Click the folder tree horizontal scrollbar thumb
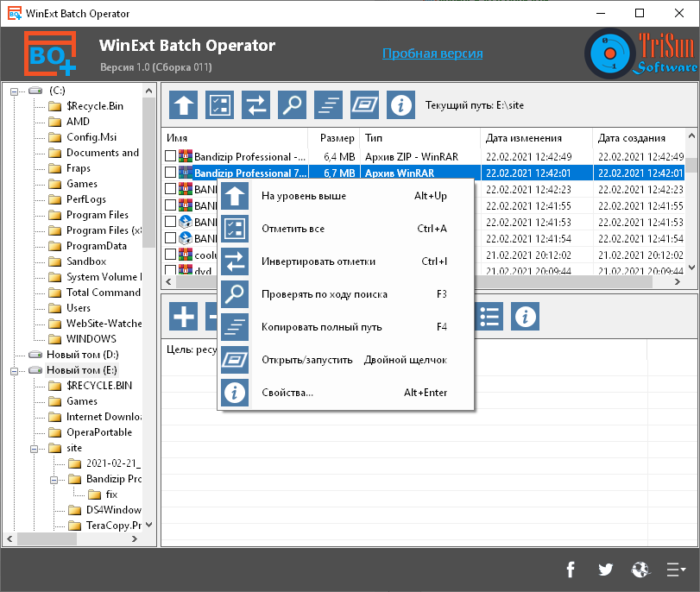 pyautogui.click(x=47, y=538)
